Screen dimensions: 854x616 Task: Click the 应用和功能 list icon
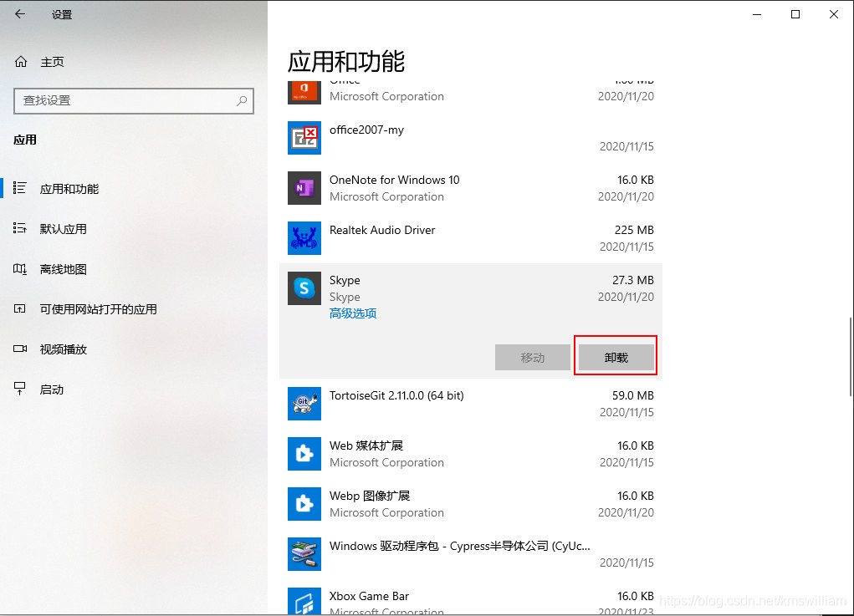click(19, 188)
